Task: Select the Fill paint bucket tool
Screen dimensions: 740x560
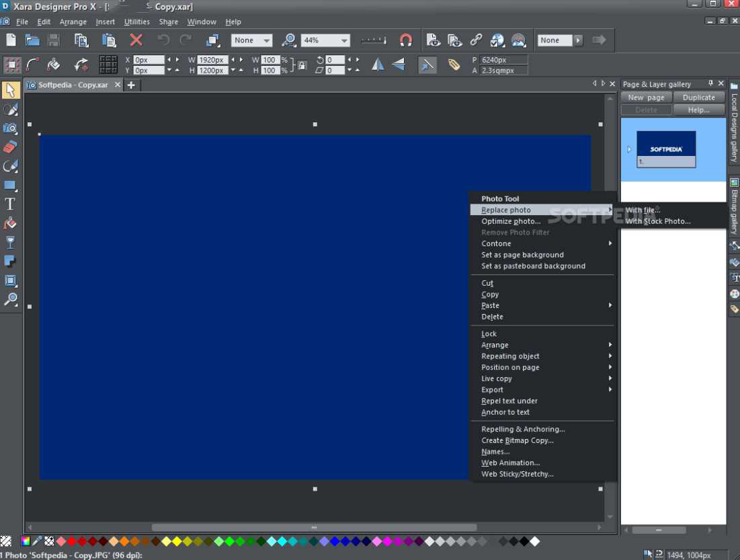Action: (x=10, y=223)
